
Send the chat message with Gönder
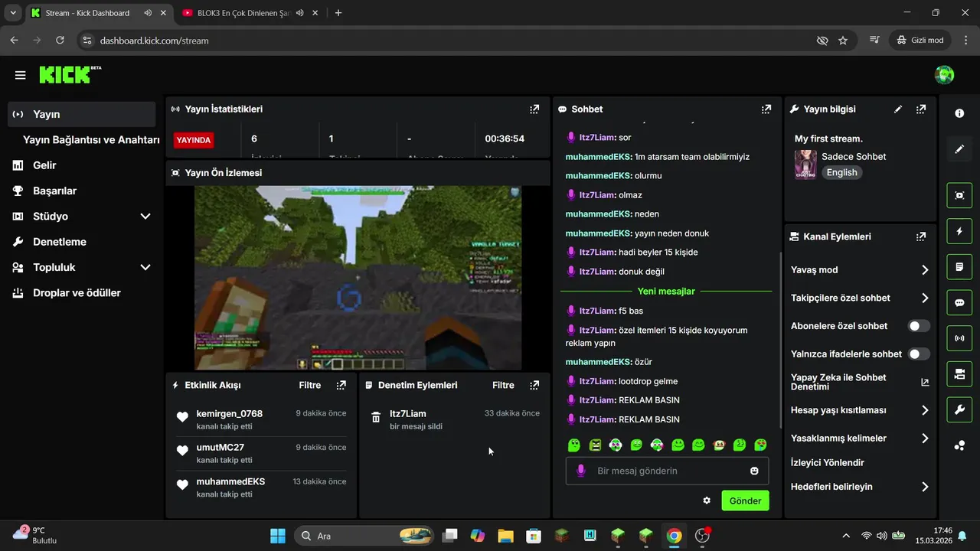pos(745,500)
